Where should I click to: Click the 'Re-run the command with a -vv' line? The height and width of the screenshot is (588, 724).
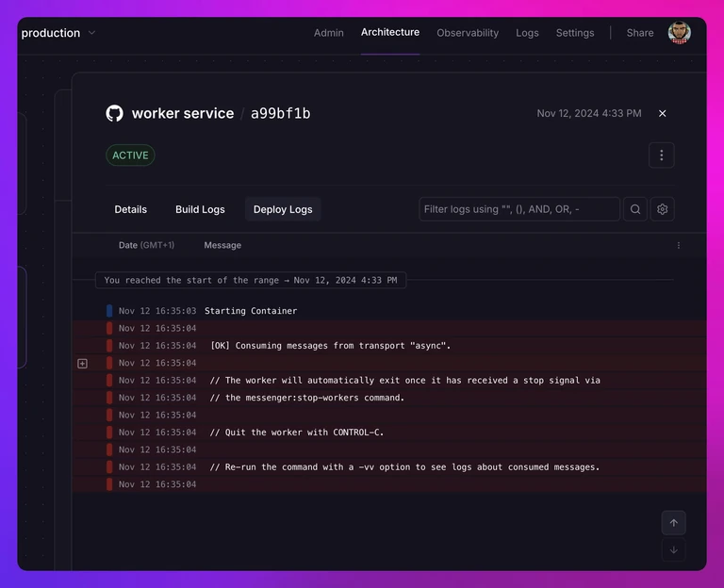389,467
